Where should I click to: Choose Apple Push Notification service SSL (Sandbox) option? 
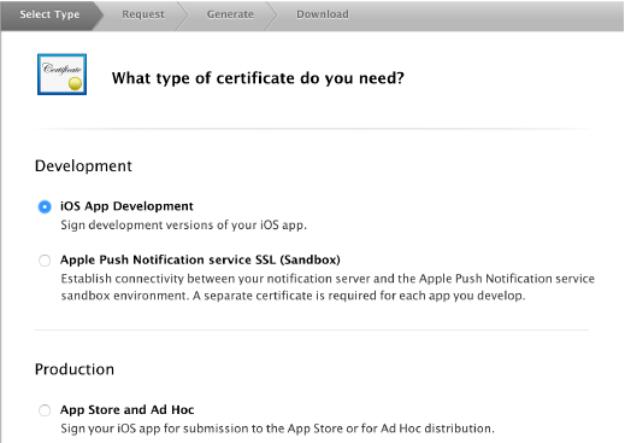pos(45,261)
